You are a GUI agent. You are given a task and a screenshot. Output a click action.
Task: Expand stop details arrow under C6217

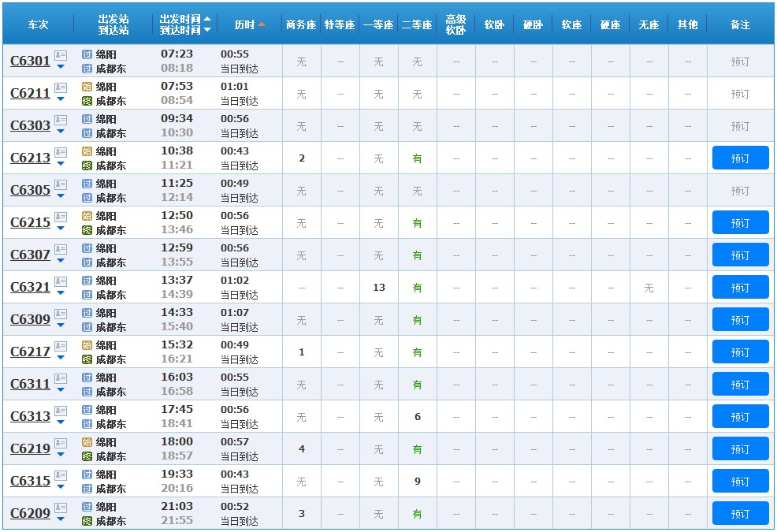point(61,358)
